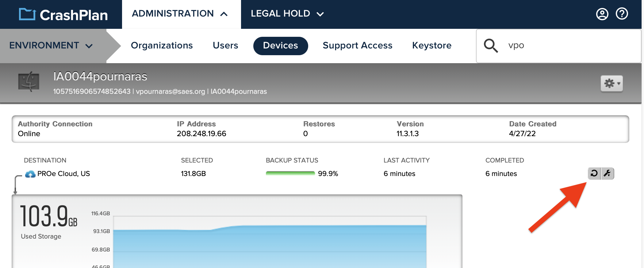
Task: Click the 6 minutes last activity value
Action: [x=399, y=174]
